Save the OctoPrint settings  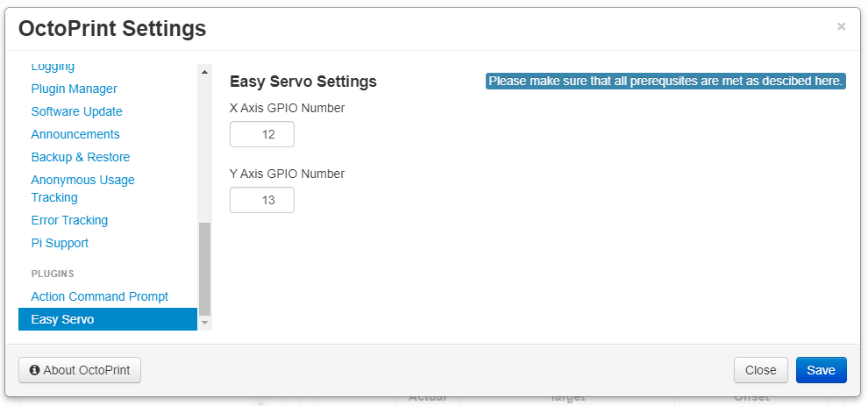(821, 370)
